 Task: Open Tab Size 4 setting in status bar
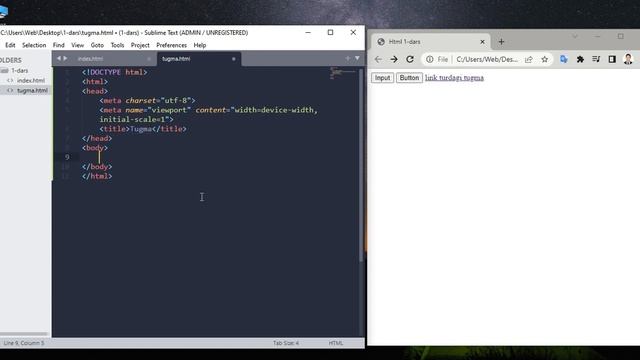pos(286,343)
